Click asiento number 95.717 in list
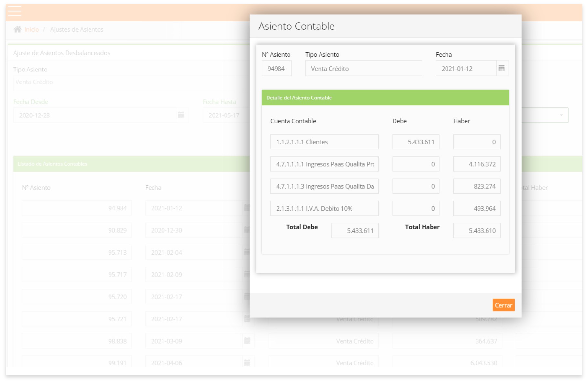 click(x=77, y=274)
